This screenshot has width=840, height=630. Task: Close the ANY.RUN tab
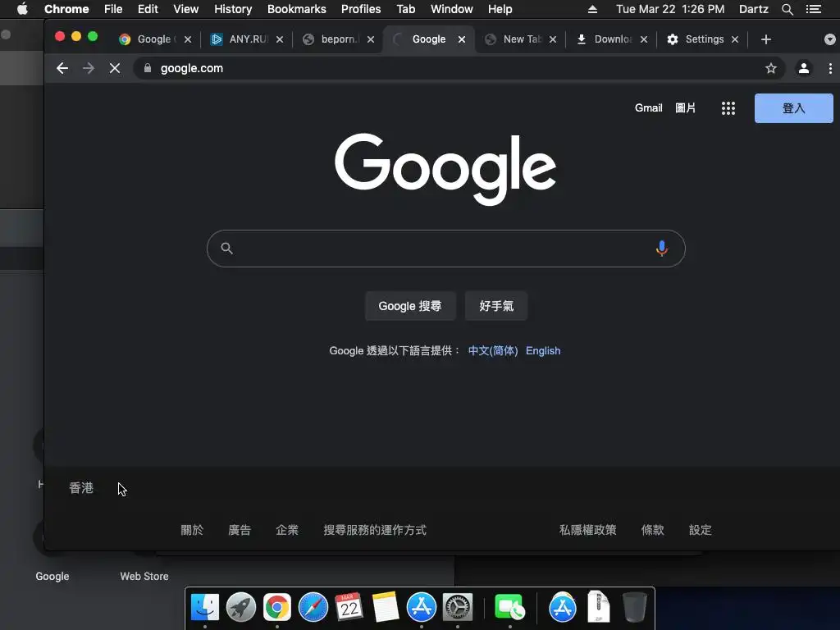pyautogui.click(x=280, y=39)
